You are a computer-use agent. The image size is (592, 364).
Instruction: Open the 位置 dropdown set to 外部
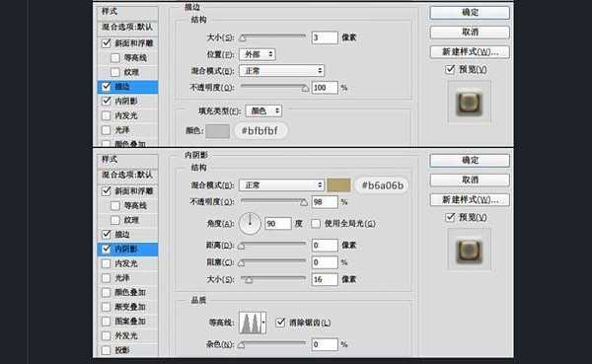coord(258,54)
